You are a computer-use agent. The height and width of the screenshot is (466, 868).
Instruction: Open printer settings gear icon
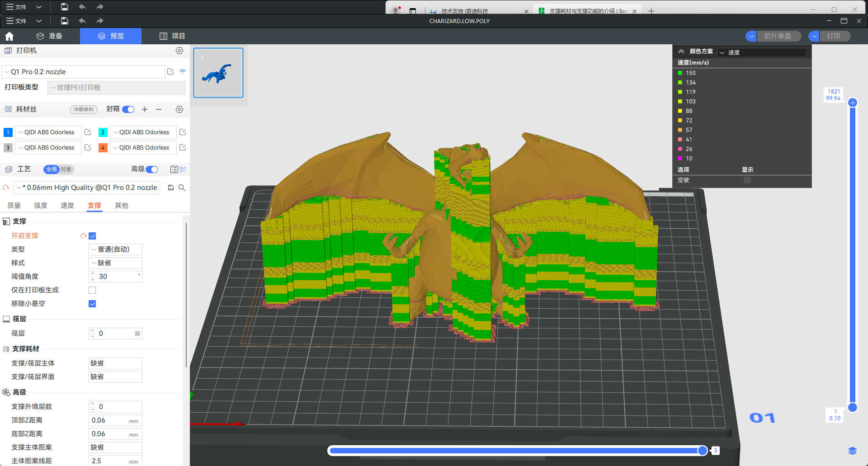(x=179, y=51)
